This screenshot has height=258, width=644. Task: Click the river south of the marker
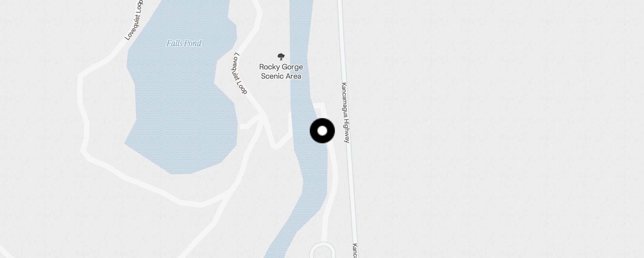[x=313, y=181]
